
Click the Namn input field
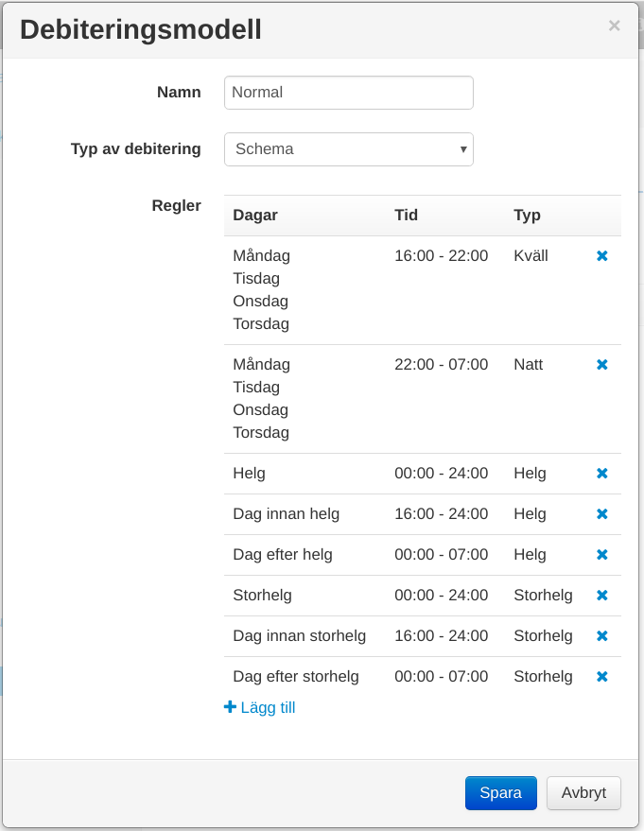[348, 93]
